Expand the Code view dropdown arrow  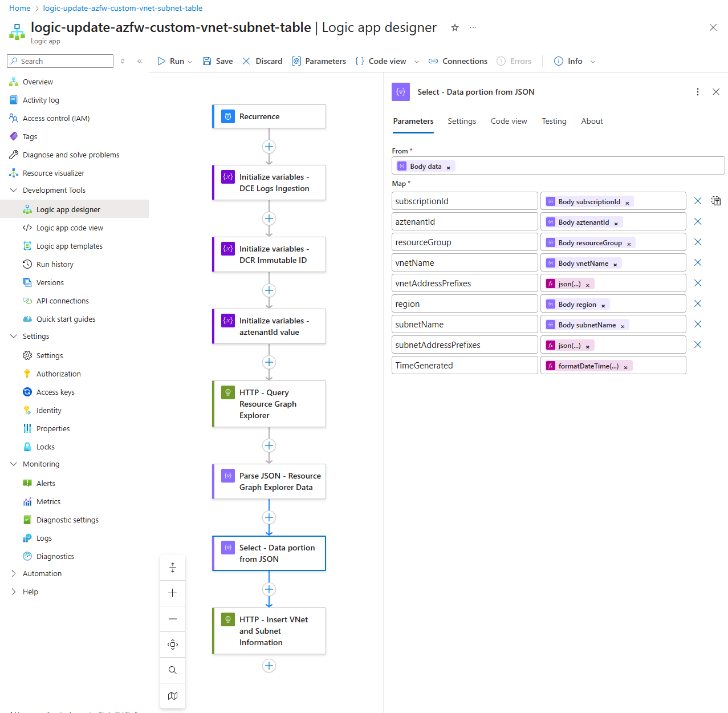tap(417, 62)
